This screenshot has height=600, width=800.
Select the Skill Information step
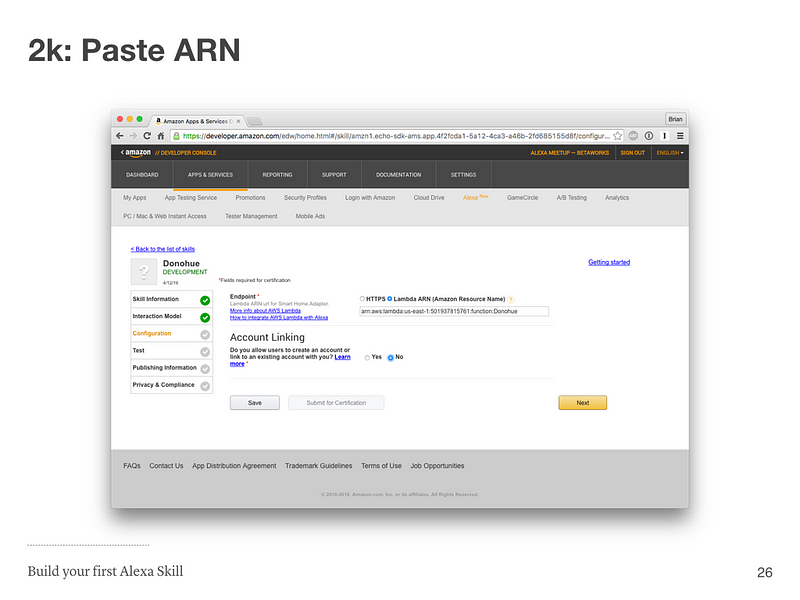pos(171,299)
